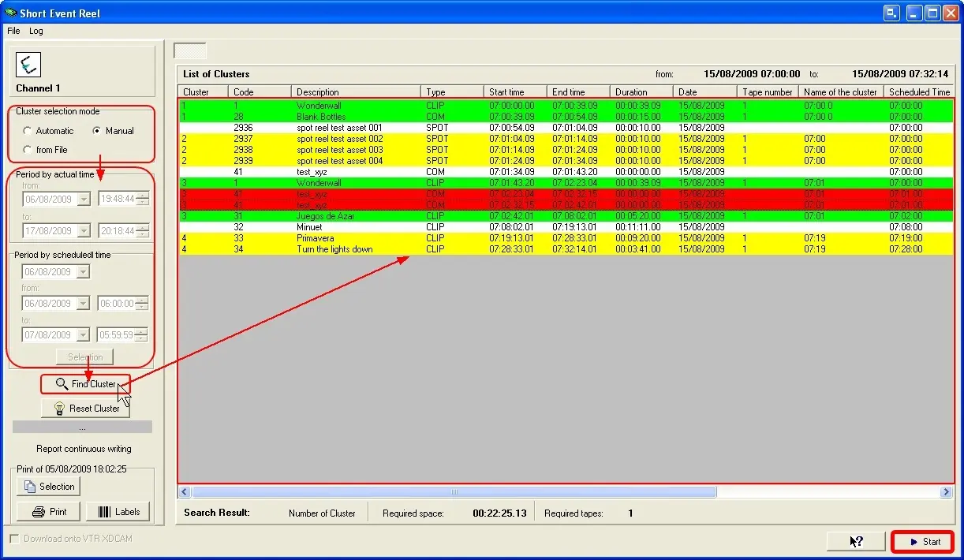Click the context help cursor button
Screen dimensions: 964x560
pos(856,541)
